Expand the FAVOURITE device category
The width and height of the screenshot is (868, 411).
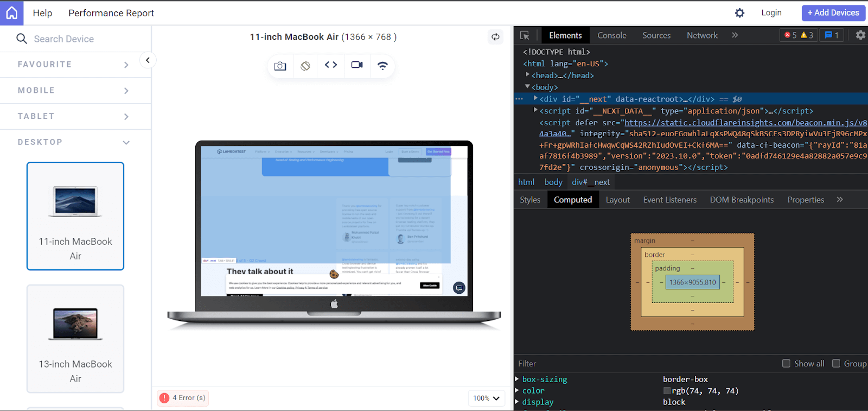pos(75,65)
